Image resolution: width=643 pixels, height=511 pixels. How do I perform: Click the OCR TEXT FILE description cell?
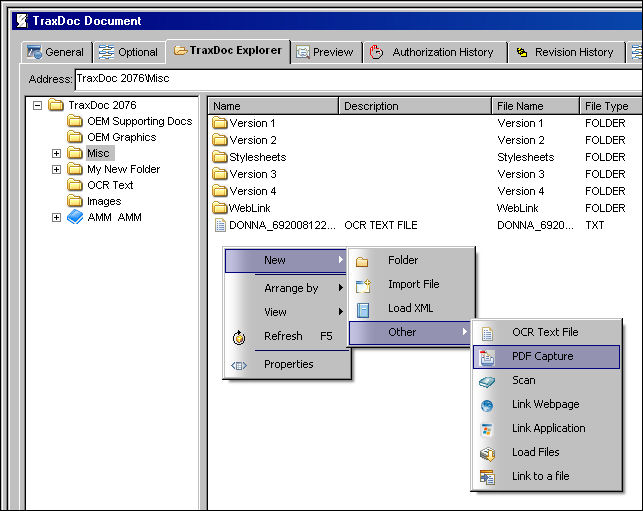tap(381, 225)
